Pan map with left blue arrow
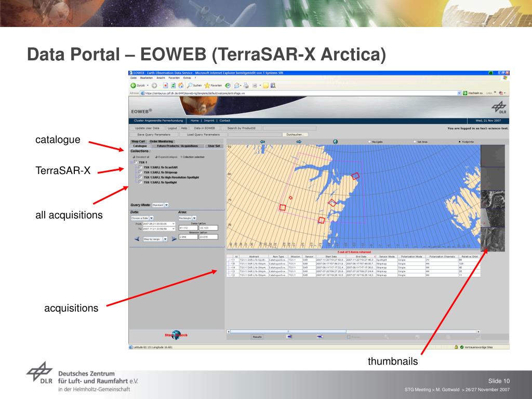The image size is (532, 399). (x=262, y=142)
